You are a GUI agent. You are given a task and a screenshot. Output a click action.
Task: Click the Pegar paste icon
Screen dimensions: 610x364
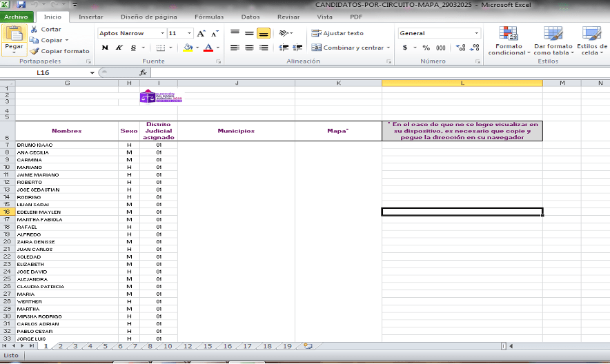[13, 34]
